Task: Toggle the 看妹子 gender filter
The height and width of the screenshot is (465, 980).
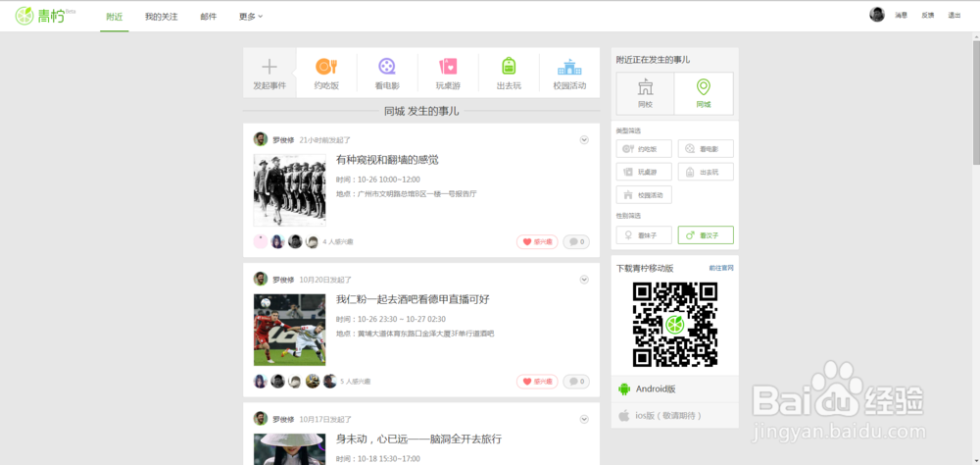Action: (x=644, y=235)
